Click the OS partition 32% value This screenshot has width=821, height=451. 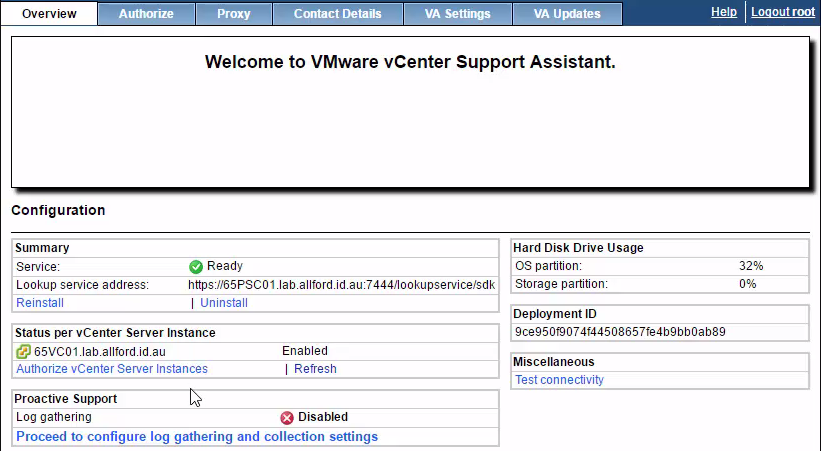pyautogui.click(x=751, y=266)
